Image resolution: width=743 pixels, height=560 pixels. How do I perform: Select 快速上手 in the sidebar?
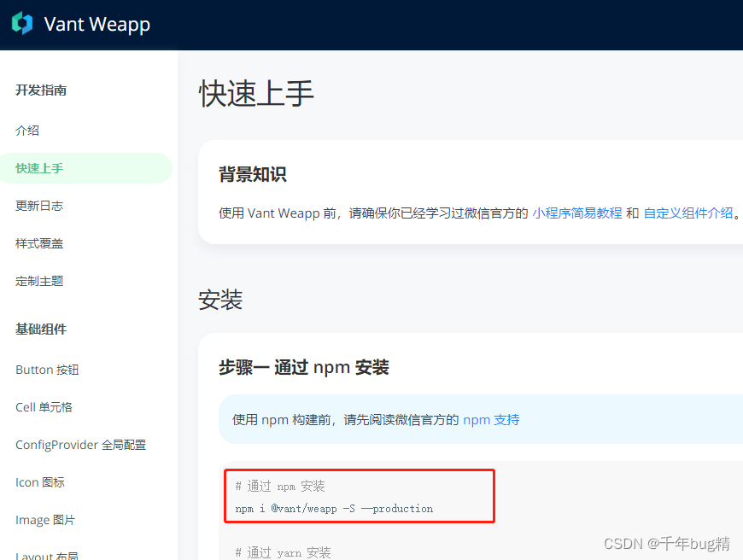click(38, 167)
